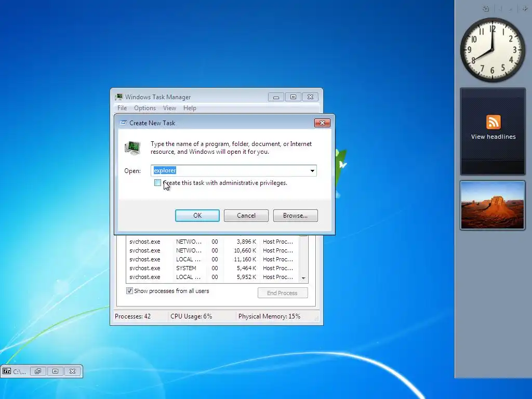Click CPU Usage: 6% in status bar
532x399 pixels.
191,316
